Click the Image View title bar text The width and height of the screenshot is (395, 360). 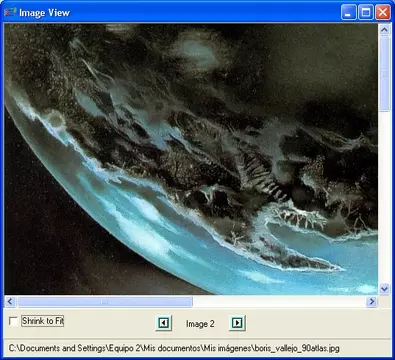tap(44, 13)
